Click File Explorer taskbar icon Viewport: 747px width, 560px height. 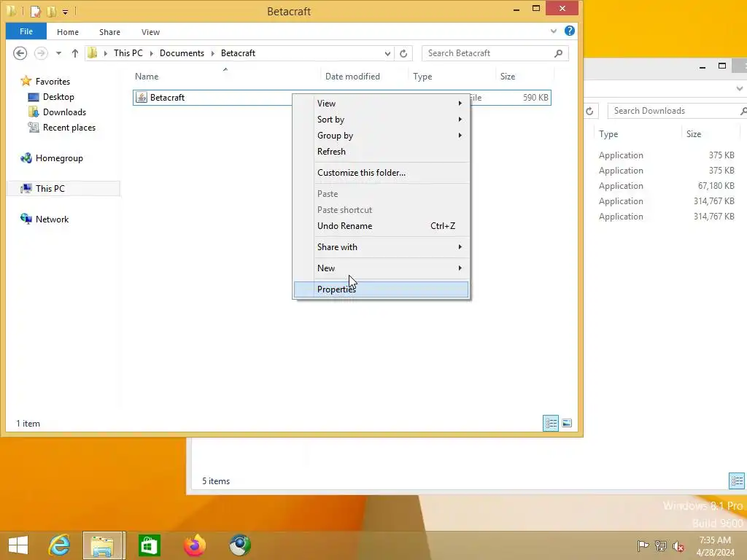(x=104, y=545)
